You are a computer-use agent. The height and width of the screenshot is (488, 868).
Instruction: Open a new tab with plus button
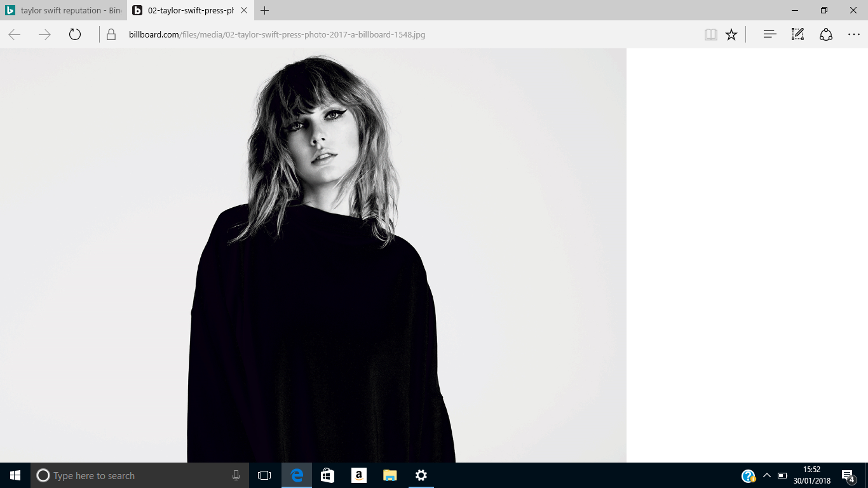tap(265, 11)
